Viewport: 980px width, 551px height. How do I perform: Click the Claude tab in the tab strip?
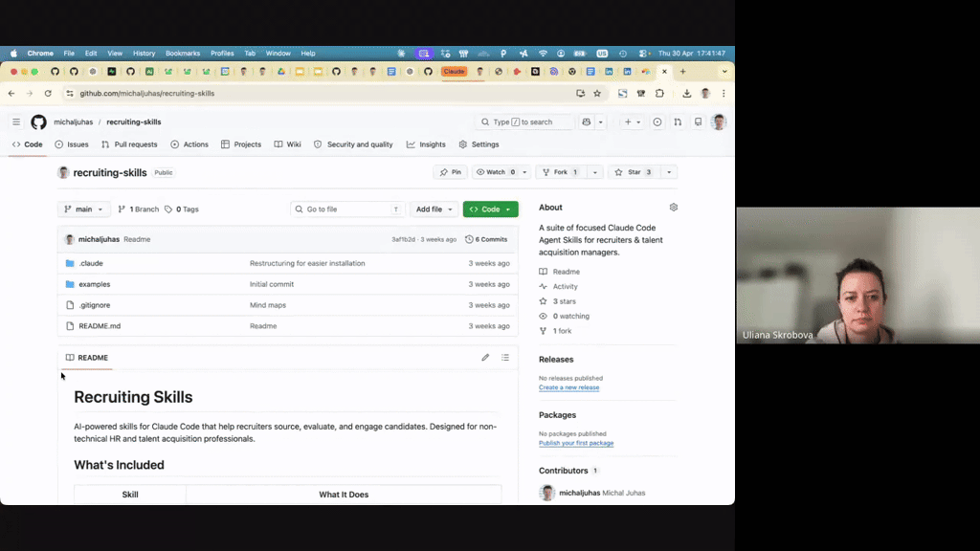coord(454,71)
